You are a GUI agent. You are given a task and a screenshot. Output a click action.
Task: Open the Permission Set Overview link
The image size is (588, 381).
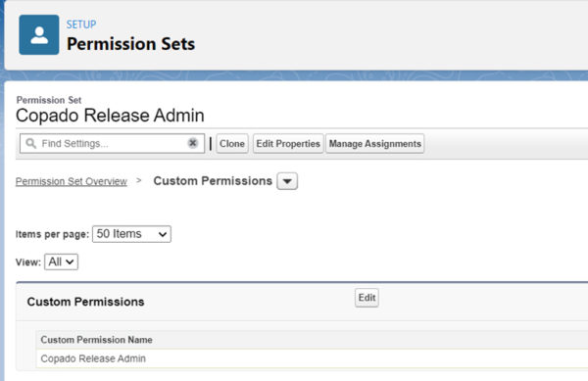click(x=72, y=182)
